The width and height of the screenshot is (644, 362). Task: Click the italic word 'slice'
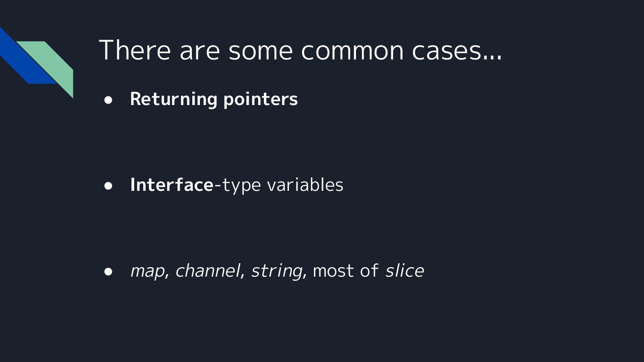click(x=404, y=271)
